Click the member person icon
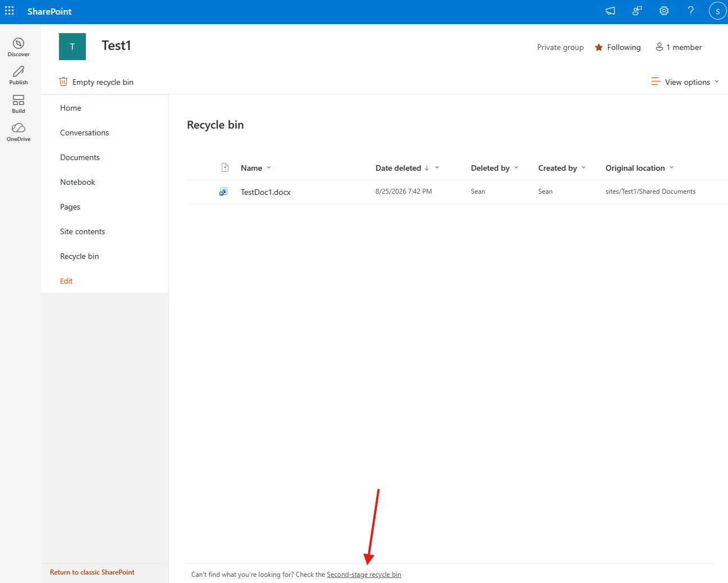Viewport: 728px width, 583px height. (660, 47)
